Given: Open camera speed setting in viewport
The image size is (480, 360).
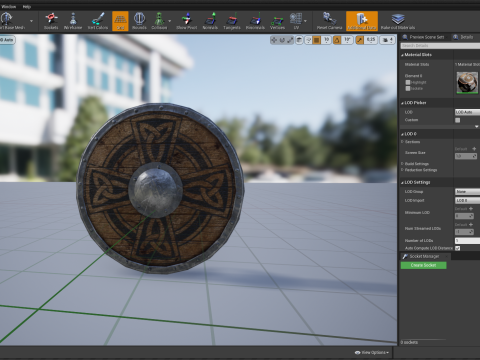Looking at the screenshot, I should coord(387,40).
